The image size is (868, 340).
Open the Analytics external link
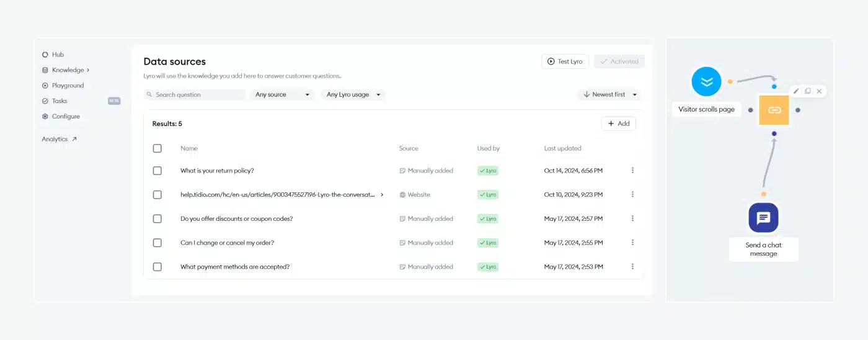pyautogui.click(x=60, y=139)
